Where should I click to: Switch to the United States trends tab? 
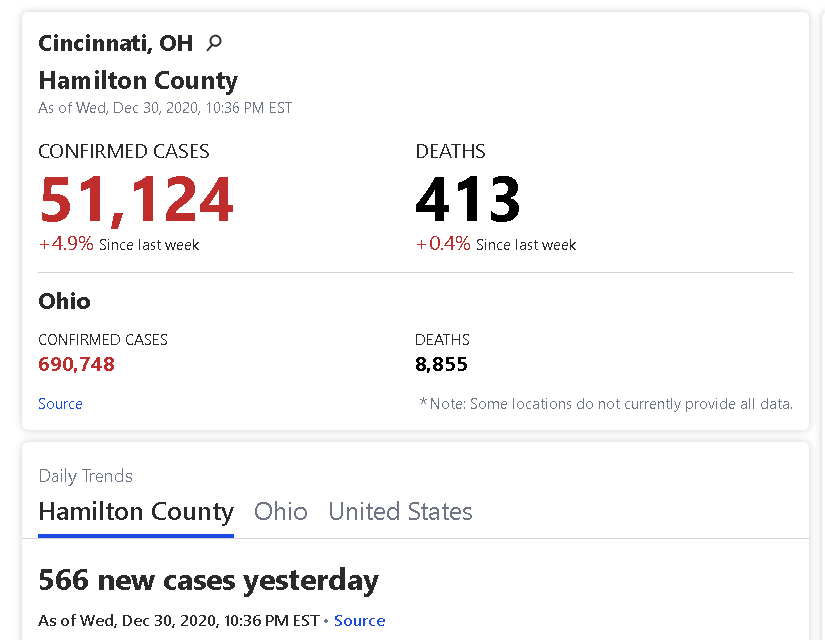coord(400,512)
